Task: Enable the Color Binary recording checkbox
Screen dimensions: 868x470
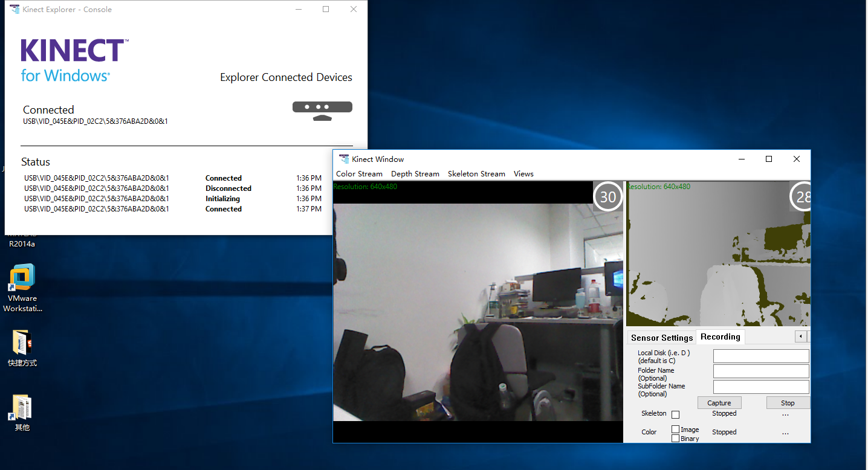Action: [x=675, y=439]
